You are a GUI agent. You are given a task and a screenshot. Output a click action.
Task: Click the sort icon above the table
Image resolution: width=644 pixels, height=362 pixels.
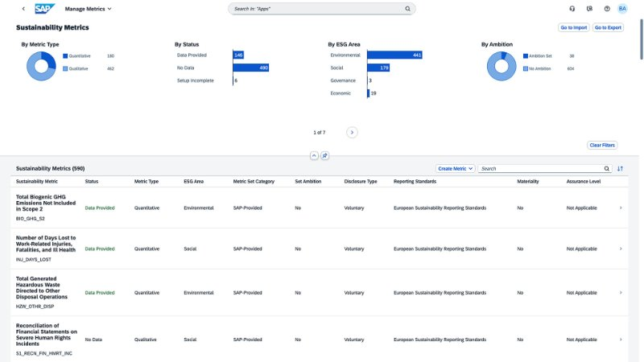[620, 169]
